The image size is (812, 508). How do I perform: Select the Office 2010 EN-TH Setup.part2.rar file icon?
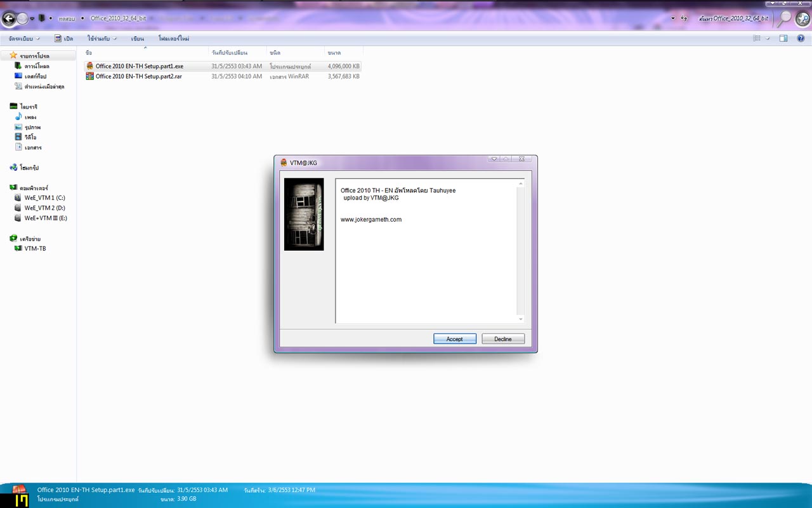click(x=90, y=76)
